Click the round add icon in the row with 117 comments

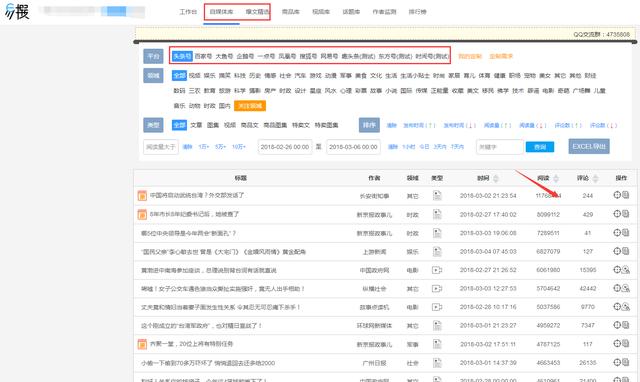617,344
